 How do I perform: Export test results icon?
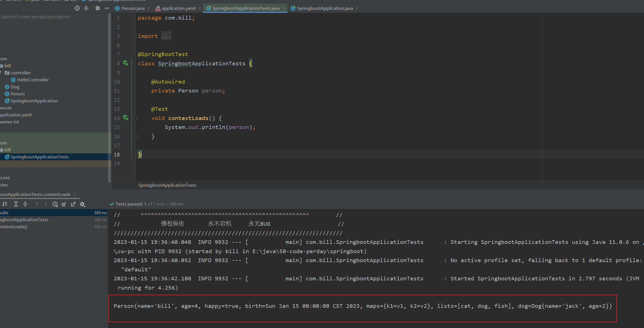tap(73, 204)
